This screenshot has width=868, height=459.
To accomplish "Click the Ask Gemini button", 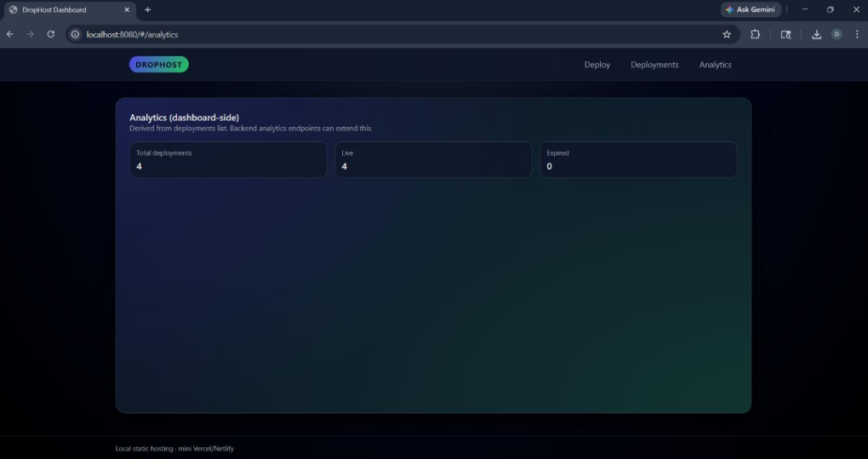I will (751, 9).
